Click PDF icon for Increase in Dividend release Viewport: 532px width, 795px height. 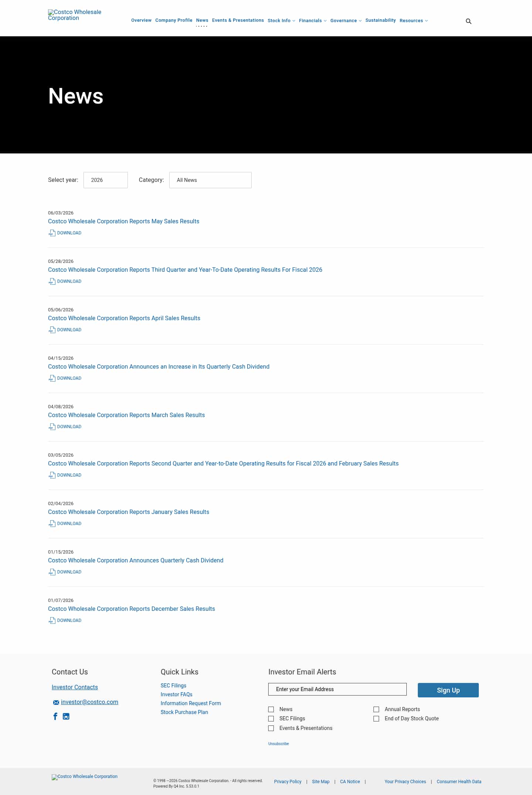click(52, 378)
